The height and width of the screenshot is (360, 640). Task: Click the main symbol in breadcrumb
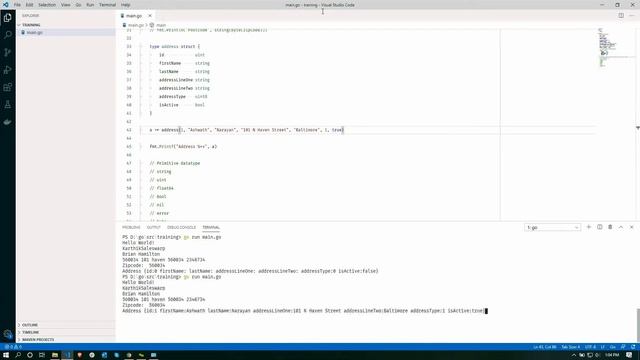161,25
